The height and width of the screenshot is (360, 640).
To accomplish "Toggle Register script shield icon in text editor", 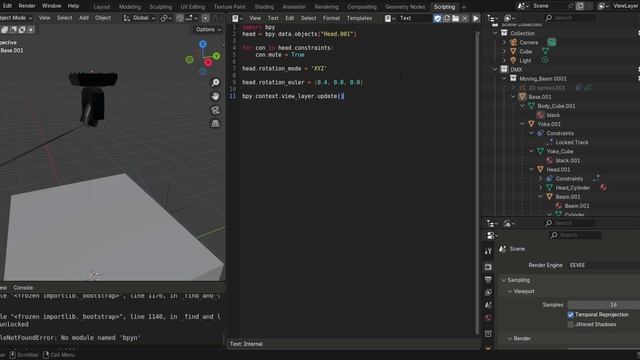I will coord(437,18).
